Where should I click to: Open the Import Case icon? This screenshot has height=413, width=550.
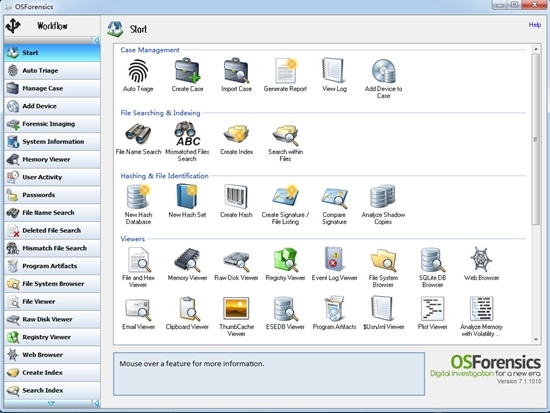[x=236, y=71]
